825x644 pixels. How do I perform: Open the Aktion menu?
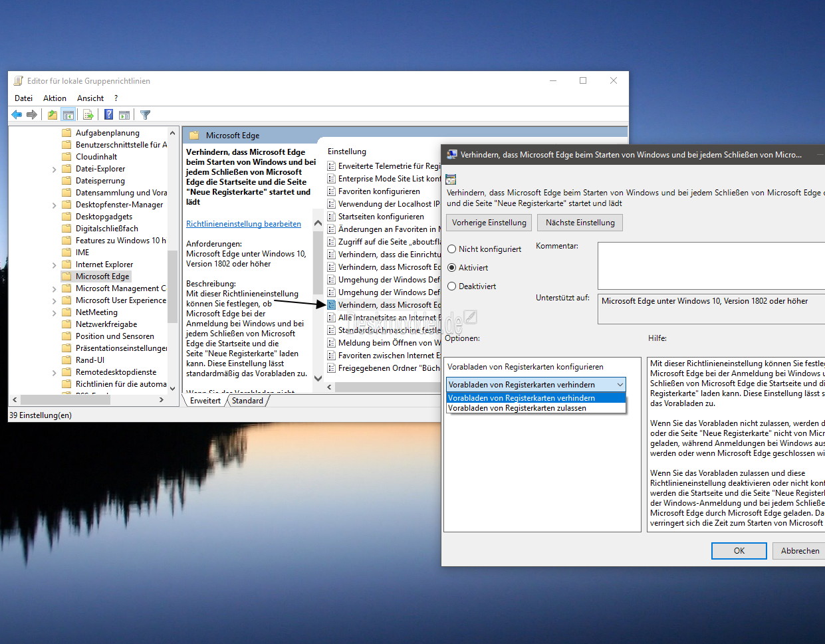click(x=55, y=98)
